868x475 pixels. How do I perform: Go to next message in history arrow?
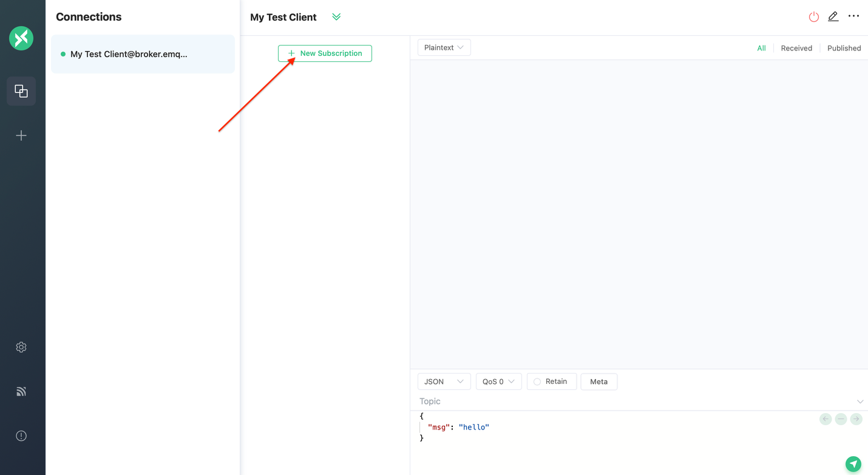tap(856, 419)
